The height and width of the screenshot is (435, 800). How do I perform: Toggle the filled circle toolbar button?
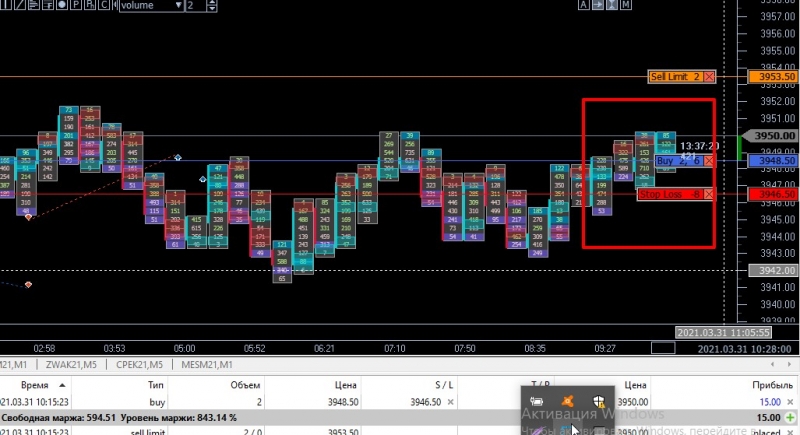pyautogui.click(x=62, y=5)
